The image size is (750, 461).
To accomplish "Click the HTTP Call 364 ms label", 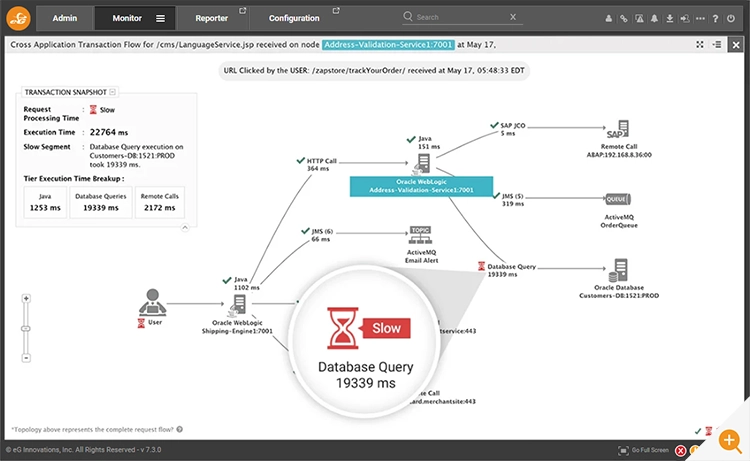I will click(x=321, y=165).
